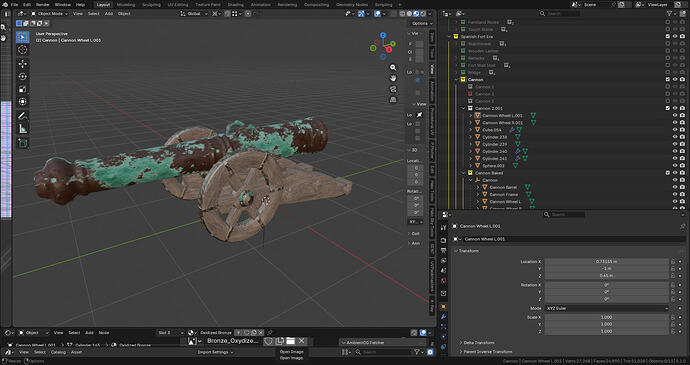Open the XYZ Euler rotation mode dropdown
The height and width of the screenshot is (365, 690).
[607, 308]
